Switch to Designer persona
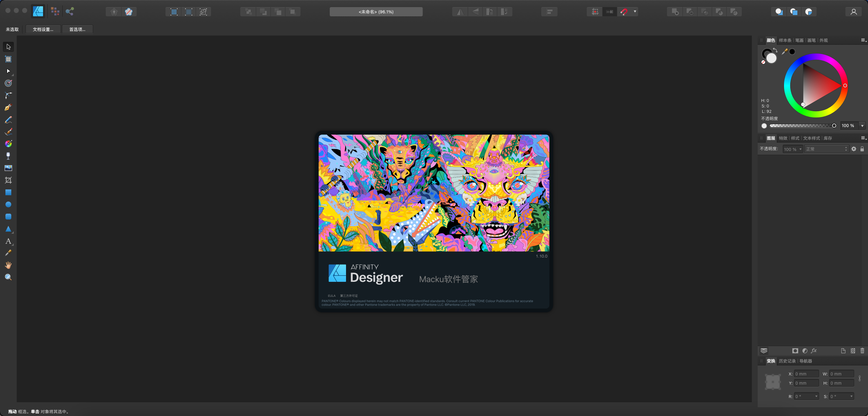Image resolution: width=868 pixels, height=416 pixels. click(x=38, y=12)
